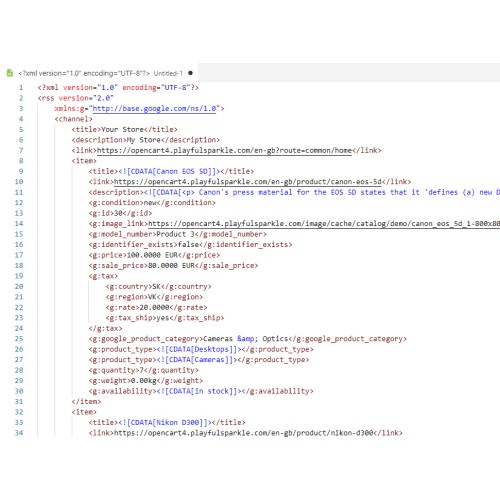Place cursor in the 'Your Store' title text
Viewport: 500px width, 500px height.
click(122, 129)
